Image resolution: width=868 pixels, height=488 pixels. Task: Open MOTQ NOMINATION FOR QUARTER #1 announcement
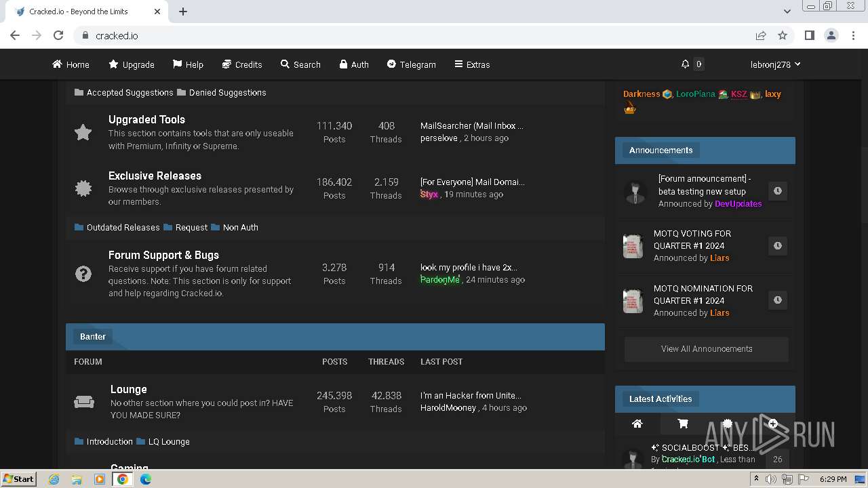tap(703, 294)
